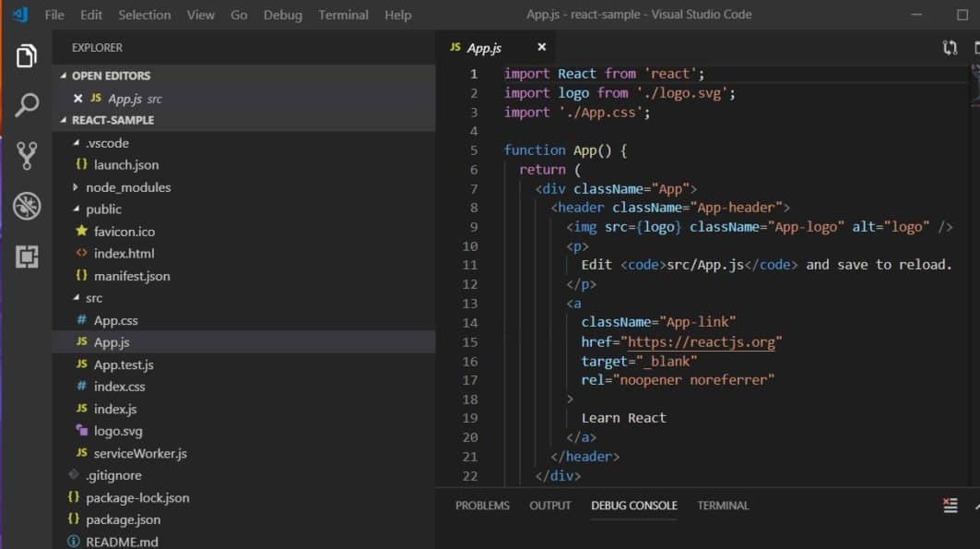This screenshot has width=980, height=549.
Task: Open the Search view icon
Action: coord(27,104)
